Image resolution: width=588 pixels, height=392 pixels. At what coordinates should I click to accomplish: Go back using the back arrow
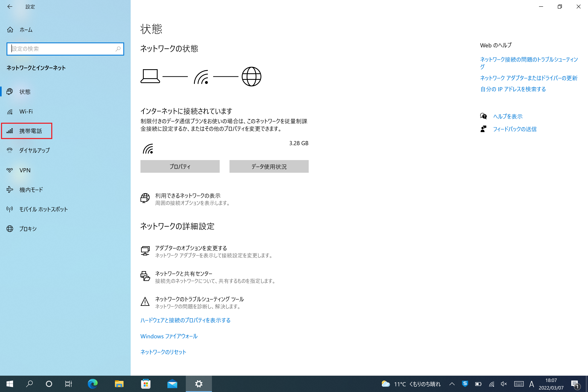(10, 7)
